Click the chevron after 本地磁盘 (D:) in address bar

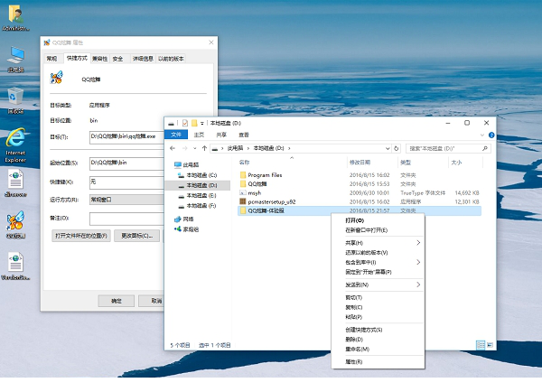(x=289, y=148)
